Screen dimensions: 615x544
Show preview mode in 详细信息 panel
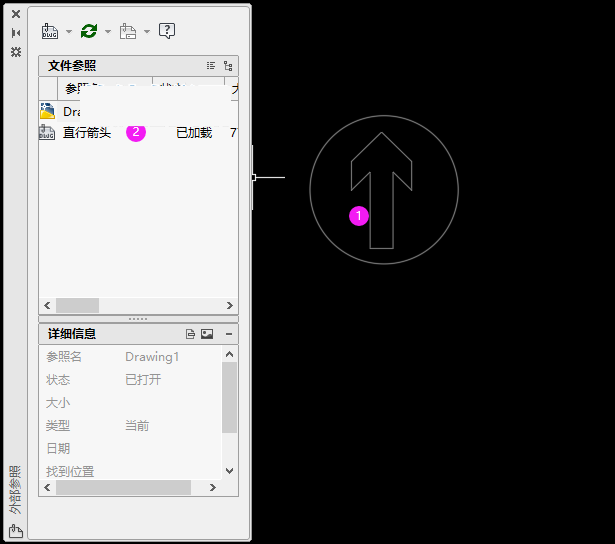pos(207,334)
